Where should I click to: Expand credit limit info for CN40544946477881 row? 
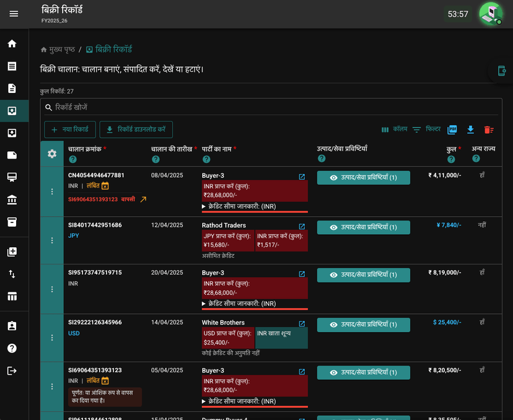[239, 206]
